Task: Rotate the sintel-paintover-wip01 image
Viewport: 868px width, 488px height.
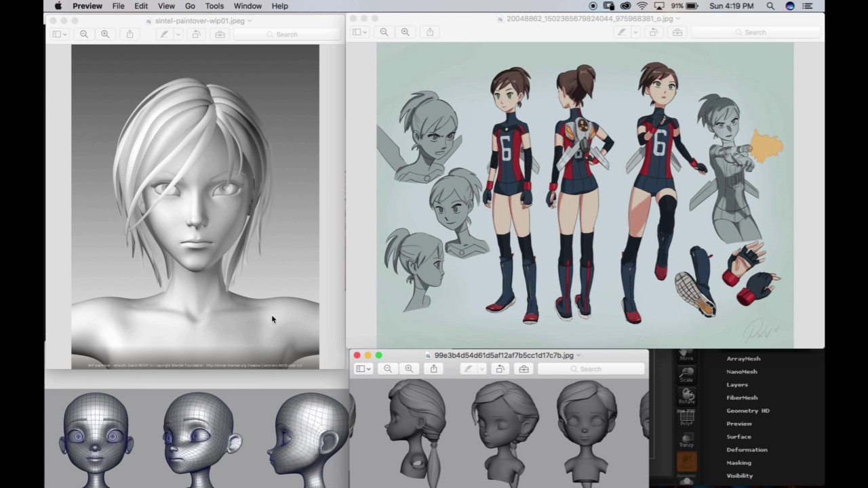Action: tap(196, 34)
